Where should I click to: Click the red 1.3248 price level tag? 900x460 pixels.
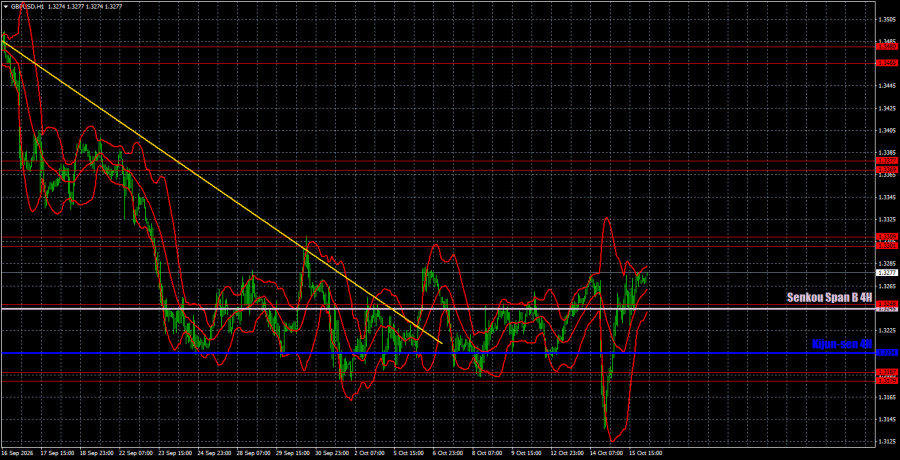885,303
